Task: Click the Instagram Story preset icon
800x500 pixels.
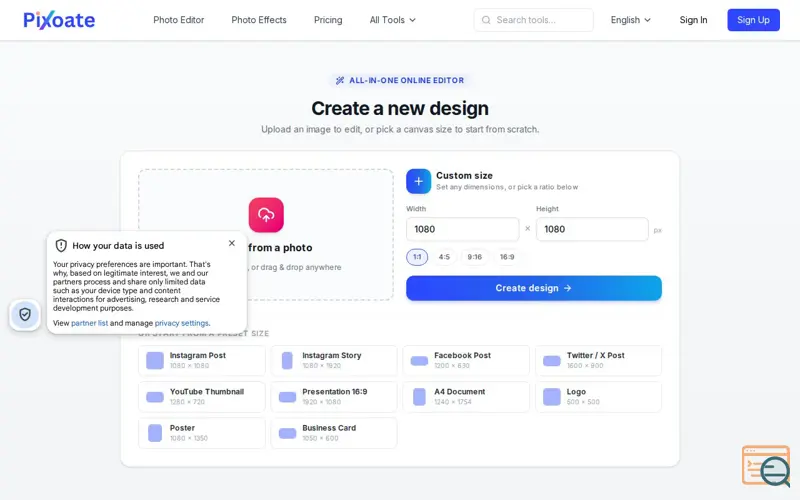Action: point(287,360)
